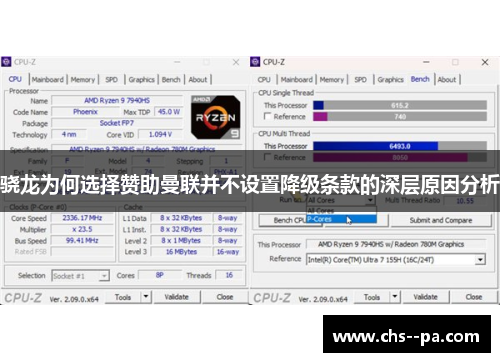Viewport: 500px width, 362px height.
Task: Open CPU tab in left CPU-Z window
Action: pyautogui.click(x=15, y=79)
